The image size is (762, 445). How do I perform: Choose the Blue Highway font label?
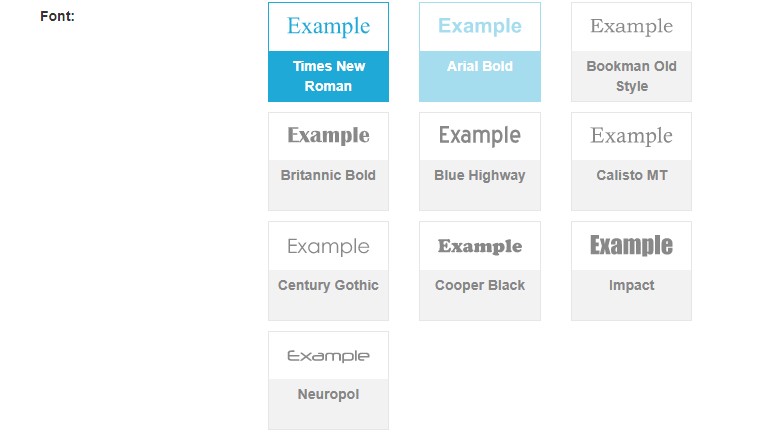[480, 175]
